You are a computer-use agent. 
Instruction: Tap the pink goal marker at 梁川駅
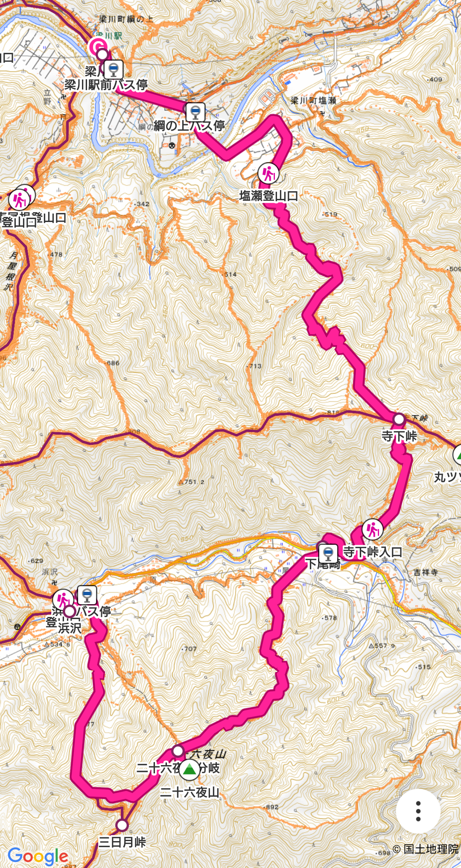coord(98,45)
